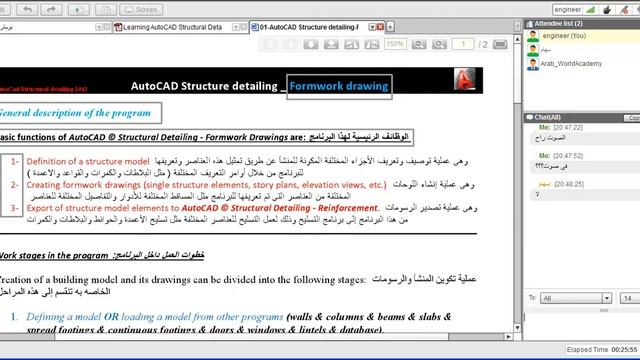Click the fit-width icon after page count

point(500,44)
